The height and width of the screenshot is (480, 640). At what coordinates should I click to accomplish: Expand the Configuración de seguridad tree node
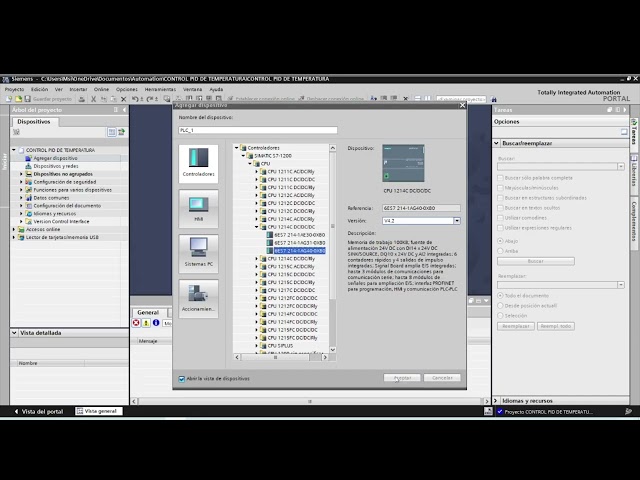[22, 182]
